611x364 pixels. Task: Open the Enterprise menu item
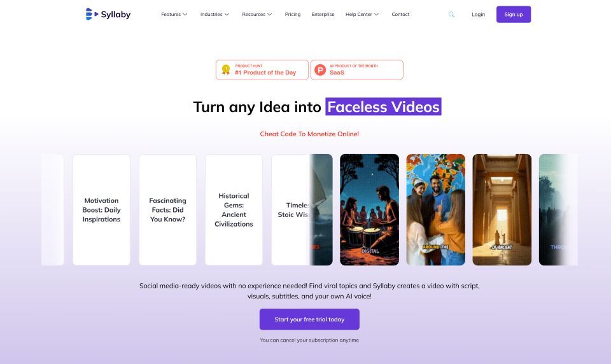(323, 15)
